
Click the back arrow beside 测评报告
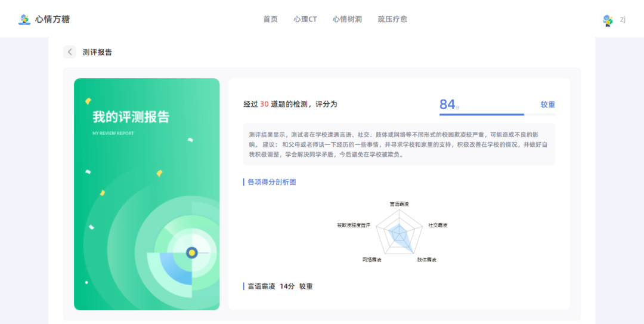click(x=70, y=52)
